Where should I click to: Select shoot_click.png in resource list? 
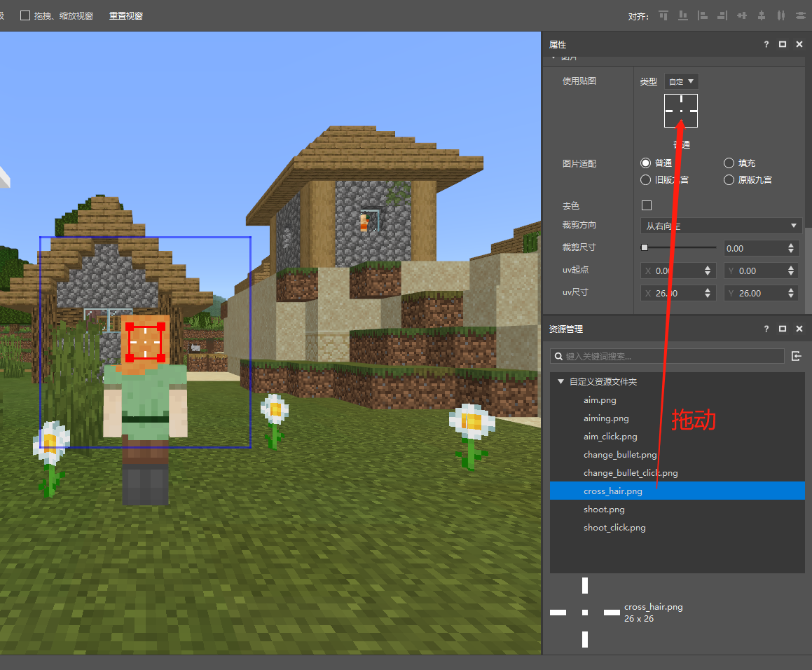click(x=677, y=528)
